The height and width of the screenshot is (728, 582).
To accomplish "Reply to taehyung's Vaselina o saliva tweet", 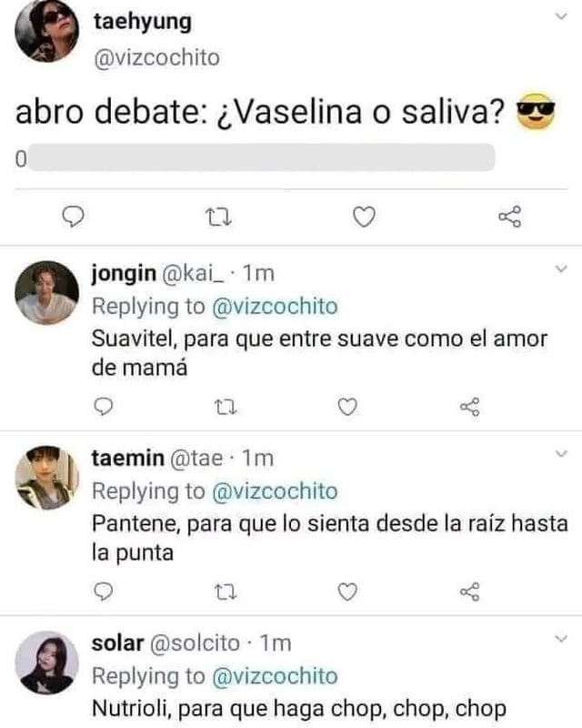I will coord(73,215).
